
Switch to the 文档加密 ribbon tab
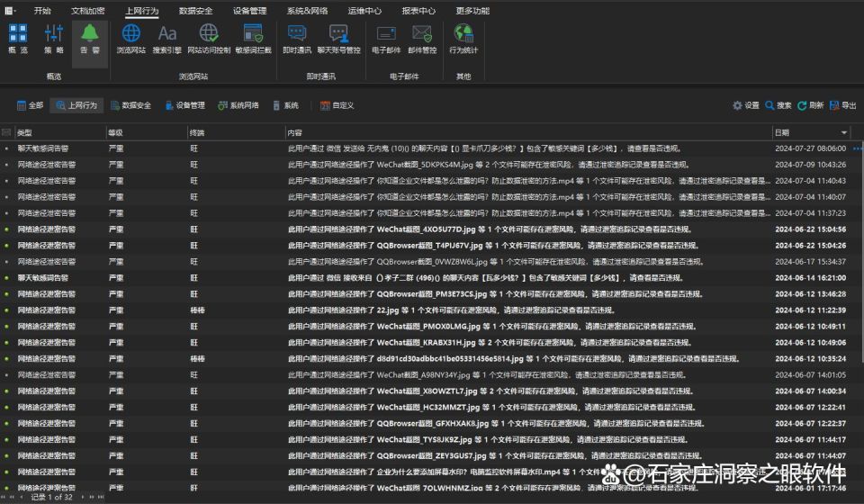[x=87, y=11]
